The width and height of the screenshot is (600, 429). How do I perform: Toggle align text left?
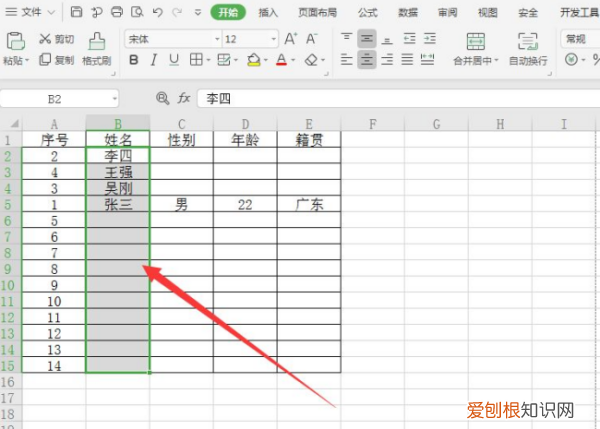pos(347,60)
